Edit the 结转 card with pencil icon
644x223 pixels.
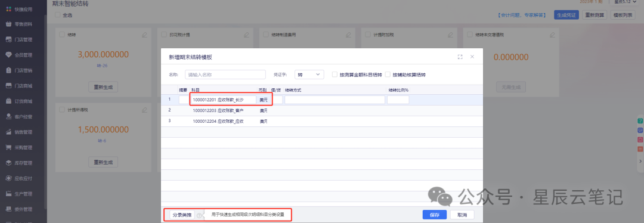click(x=144, y=35)
